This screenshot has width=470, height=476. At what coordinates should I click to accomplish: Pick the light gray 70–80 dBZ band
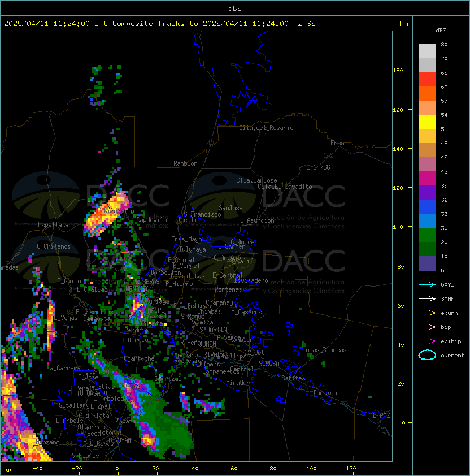[x=427, y=51]
